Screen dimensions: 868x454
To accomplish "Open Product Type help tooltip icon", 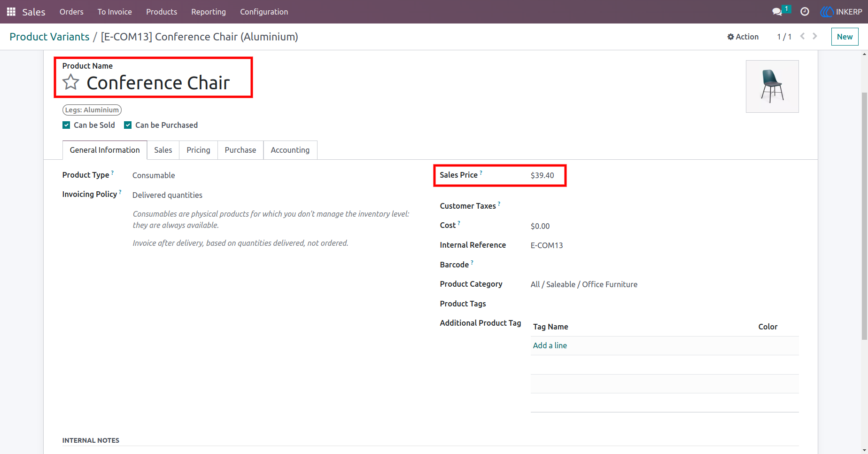I will [112, 172].
